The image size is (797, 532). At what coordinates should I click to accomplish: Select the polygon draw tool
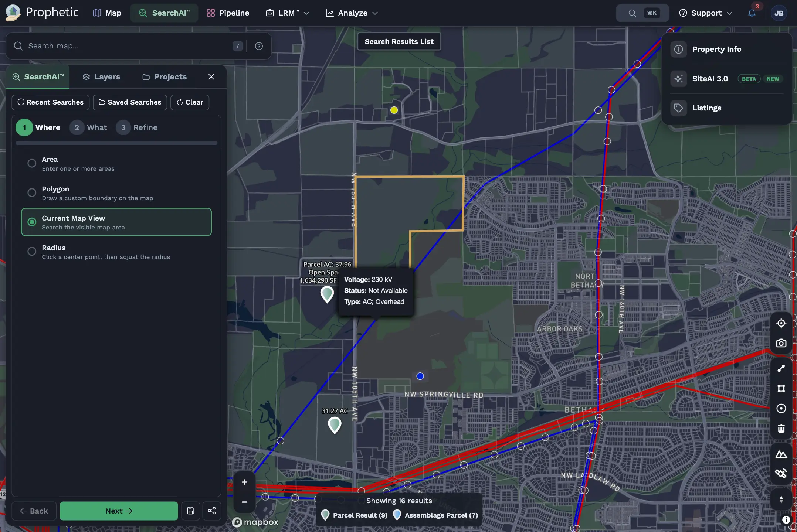781,388
